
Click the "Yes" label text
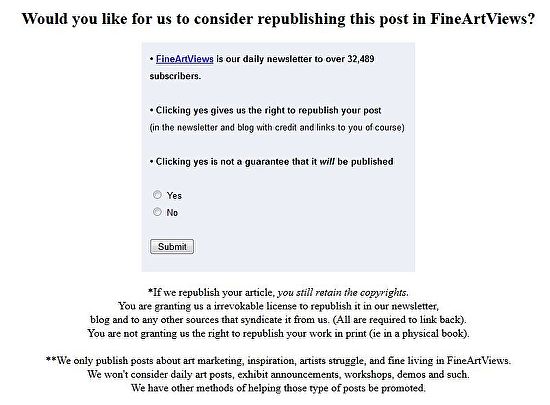click(174, 196)
